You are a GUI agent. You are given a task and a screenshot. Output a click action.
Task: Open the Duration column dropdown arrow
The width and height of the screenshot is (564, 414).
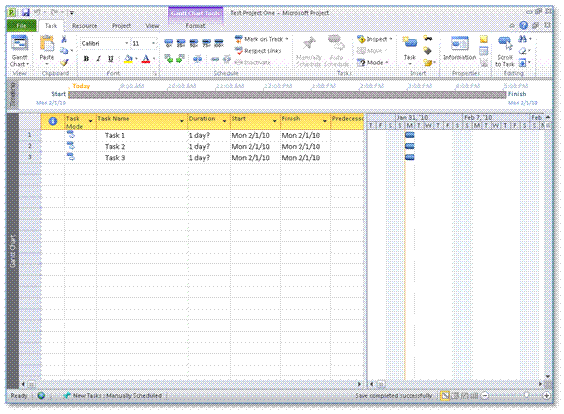tap(224, 121)
